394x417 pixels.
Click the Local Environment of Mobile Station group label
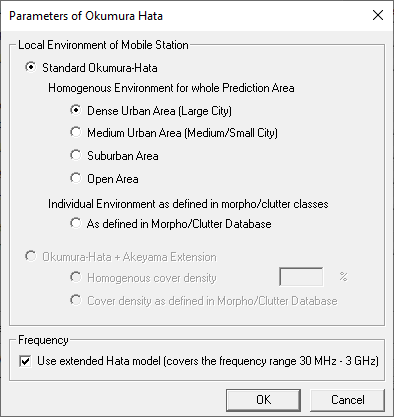click(x=103, y=45)
